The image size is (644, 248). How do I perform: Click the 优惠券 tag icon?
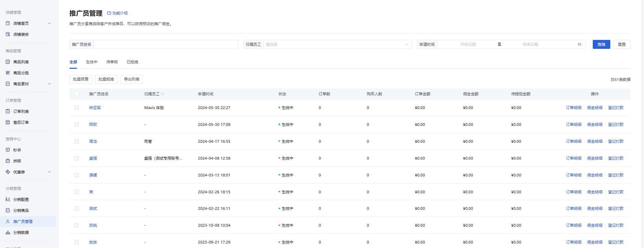(8, 172)
